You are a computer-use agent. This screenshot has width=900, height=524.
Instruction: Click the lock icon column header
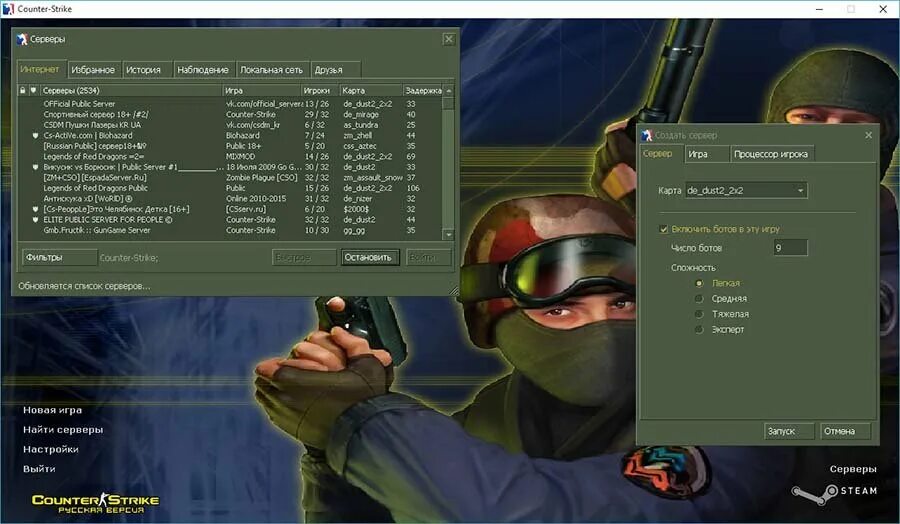22,90
